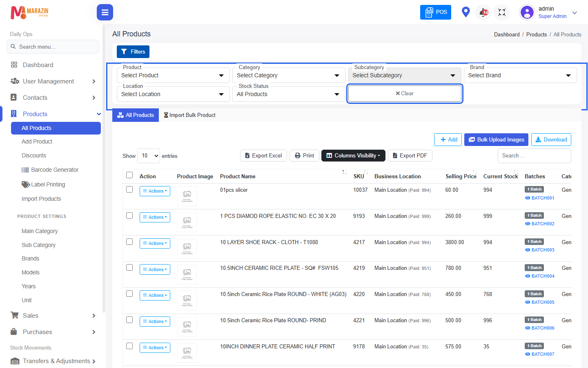
Task: Open the location pin icon
Action: point(465,12)
